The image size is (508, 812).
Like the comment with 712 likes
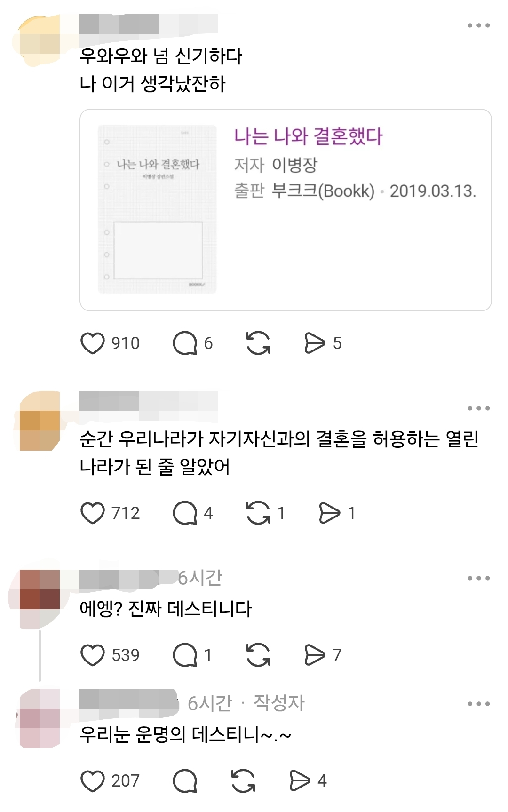(93, 513)
